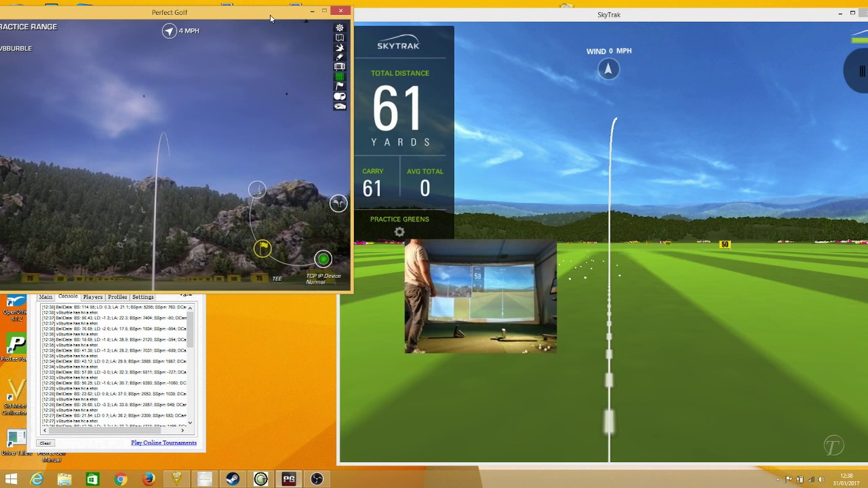Click the golfer icon on the shot arc
This screenshot has width=868, height=488.
pos(257,190)
